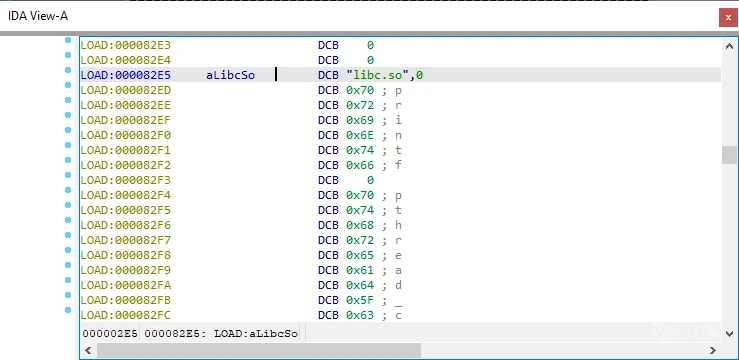Screen dimensions: 739x360
Task: Select address LOAD:000082F9
Action: pyautogui.click(x=126, y=270)
